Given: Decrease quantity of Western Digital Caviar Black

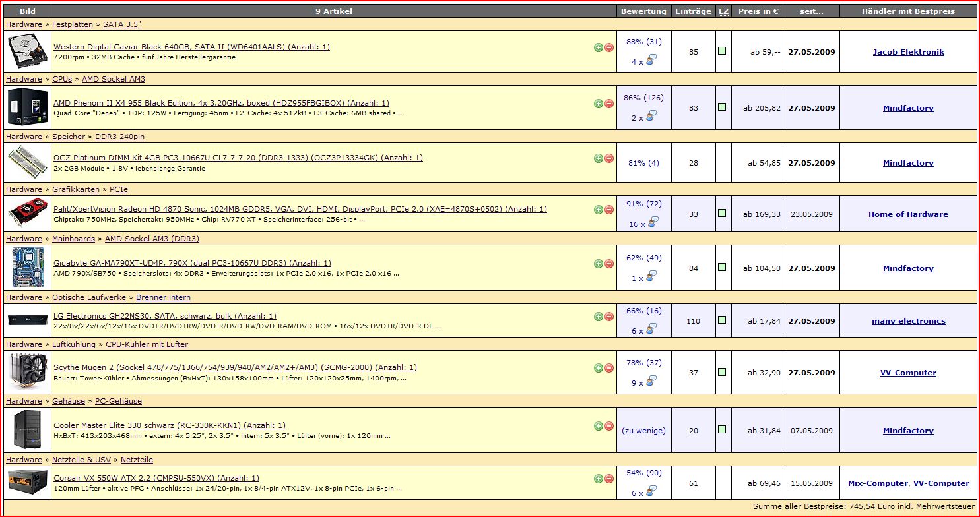Looking at the screenshot, I should pos(608,47).
